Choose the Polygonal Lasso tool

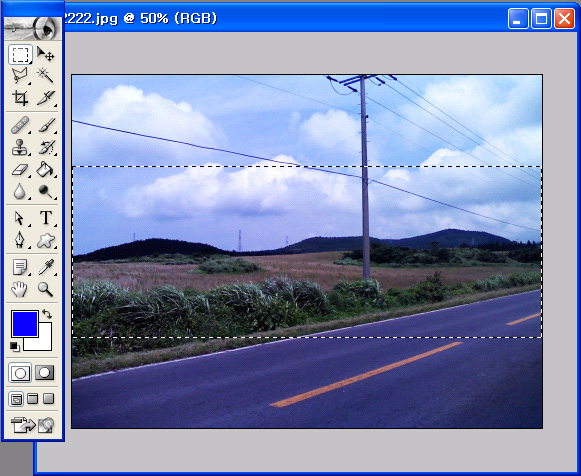pyautogui.click(x=20, y=76)
